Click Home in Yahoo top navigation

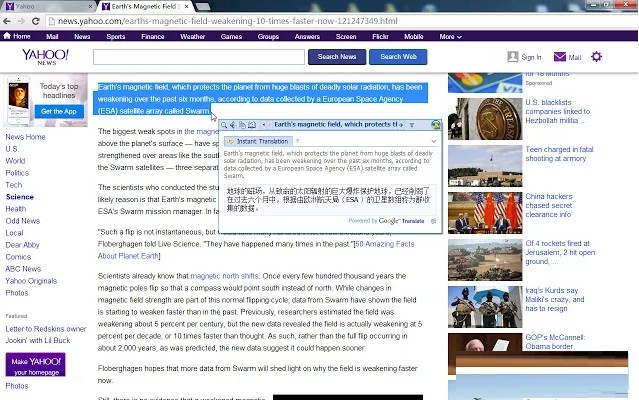(22, 36)
